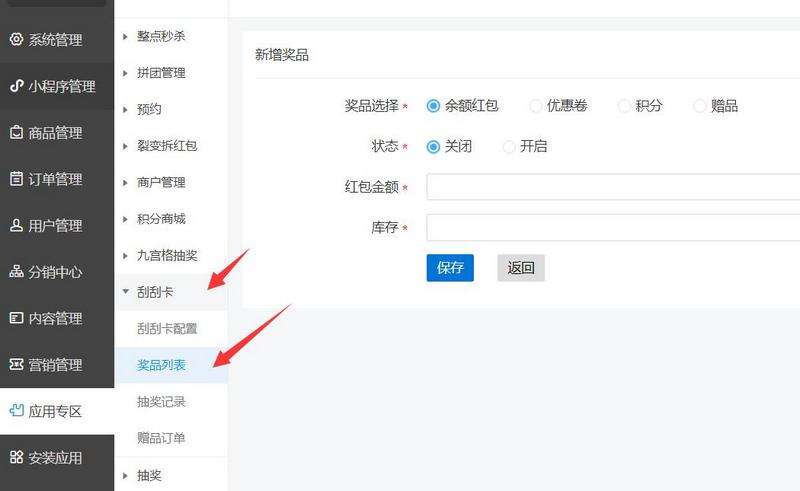Click the shopping bag icon for 商品管理
This screenshot has height=491, width=800.
[16, 133]
